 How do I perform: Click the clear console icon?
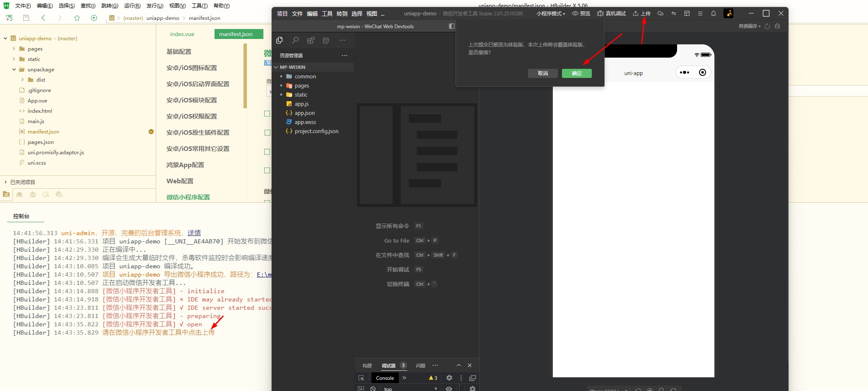[373, 389]
